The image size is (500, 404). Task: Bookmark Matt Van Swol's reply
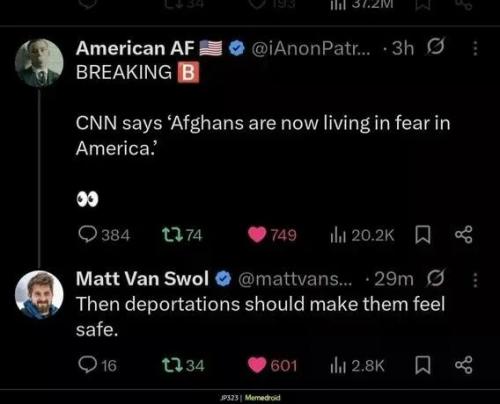click(x=423, y=365)
